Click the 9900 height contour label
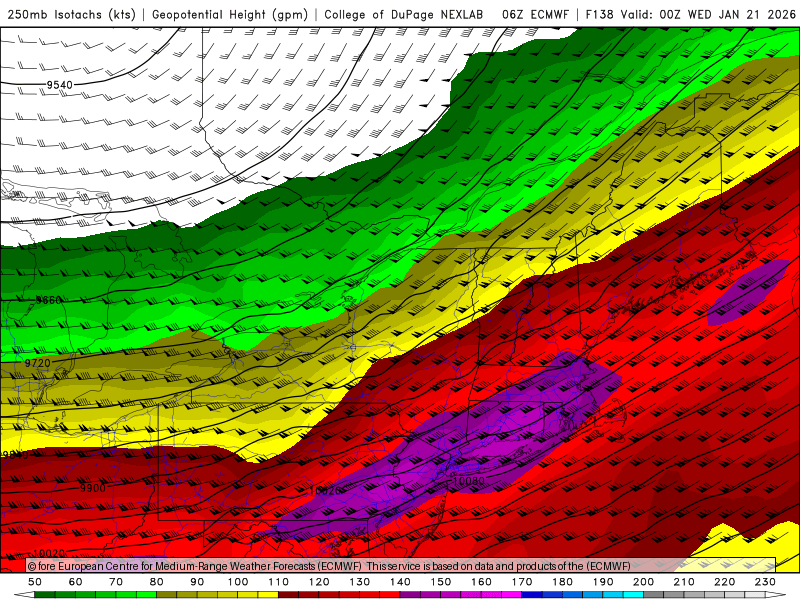This screenshot has width=800, height=600. tap(93, 488)
